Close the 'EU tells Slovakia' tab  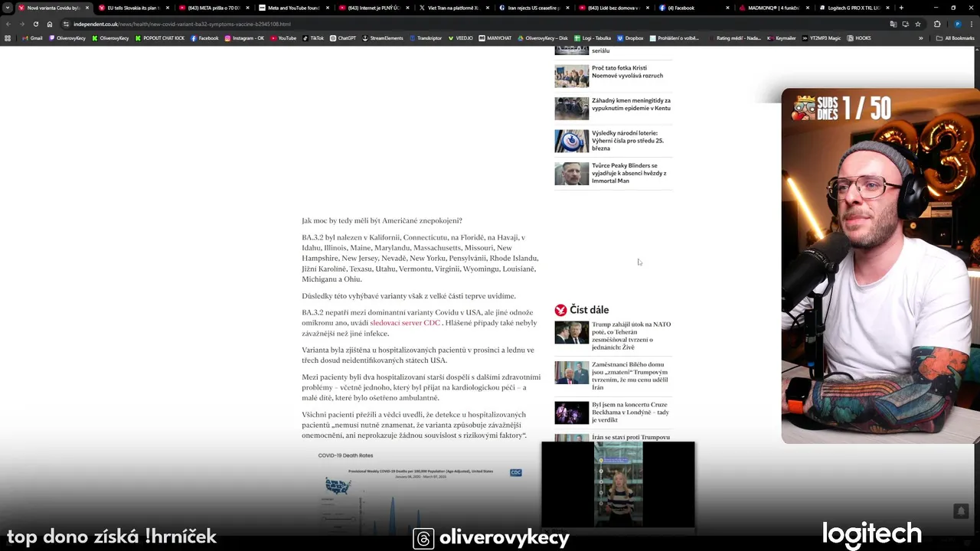click(x=167, y=8)
